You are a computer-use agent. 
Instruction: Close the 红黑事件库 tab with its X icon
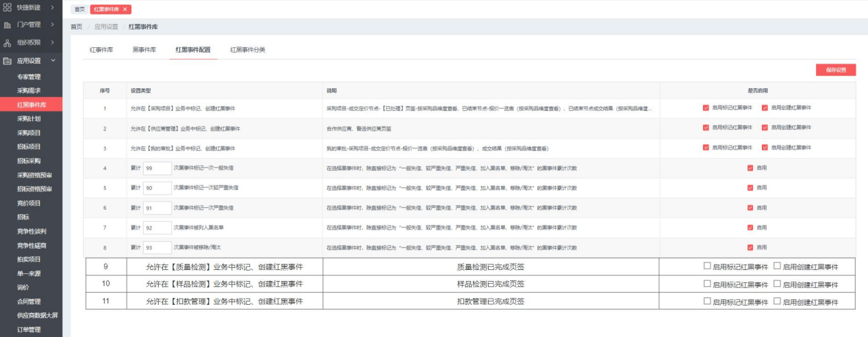tap(125, 9)
